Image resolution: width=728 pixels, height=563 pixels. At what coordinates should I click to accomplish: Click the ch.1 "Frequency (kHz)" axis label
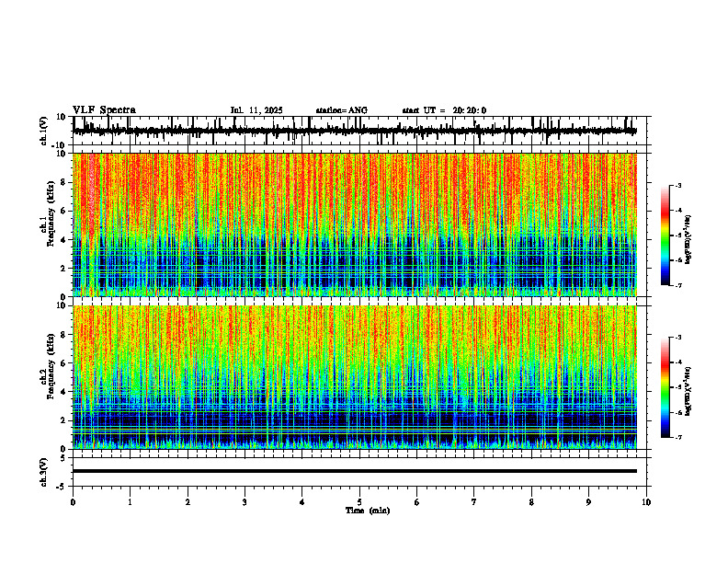click(51, 213)
